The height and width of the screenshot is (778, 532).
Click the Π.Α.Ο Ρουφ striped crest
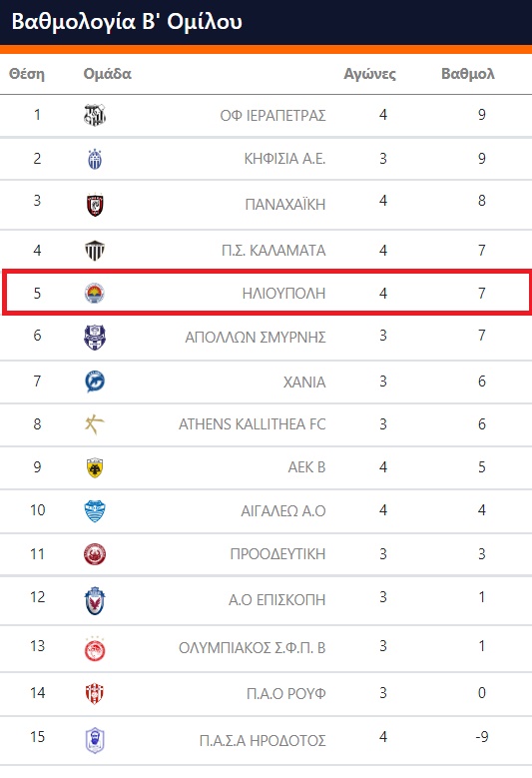click(95, 693)
